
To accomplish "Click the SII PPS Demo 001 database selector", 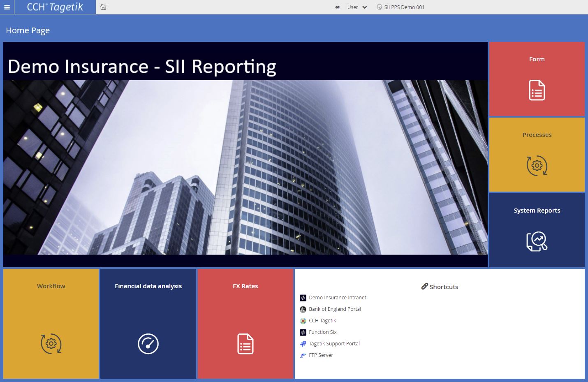I will 400,7.
